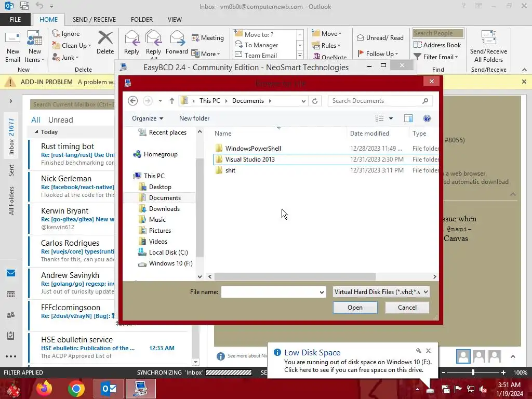The width and height of the screenshot is (532, 399).
Task: Click the horizontal scrollbar in file list
Action: (295, 276)
